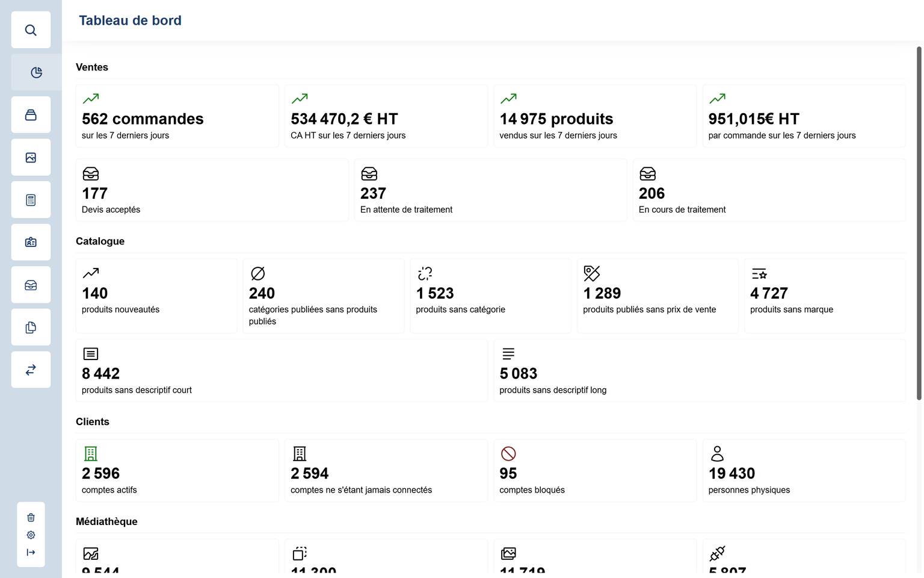Click the swap arrows sidebar icon
924x578 pixels.
(x=31, y=370)
